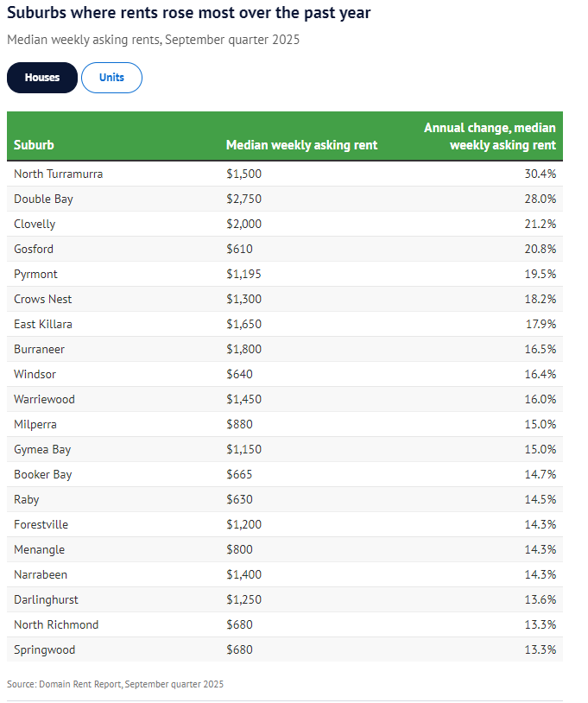The image size is (588, 703).
Task: Select Clovelly's $2,000 rent cell
Action: [x=243, y=224]
